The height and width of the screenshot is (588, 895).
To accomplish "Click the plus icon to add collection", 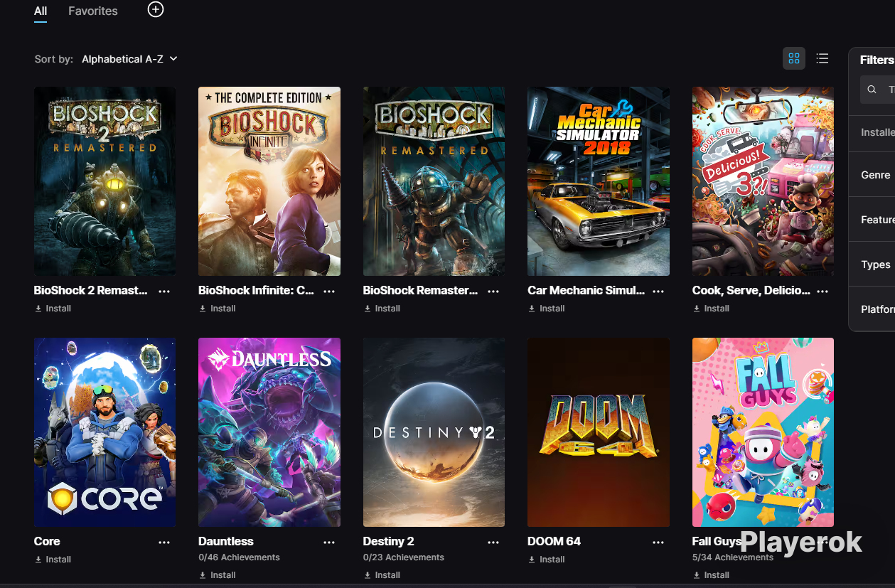I will coord(156,9).
